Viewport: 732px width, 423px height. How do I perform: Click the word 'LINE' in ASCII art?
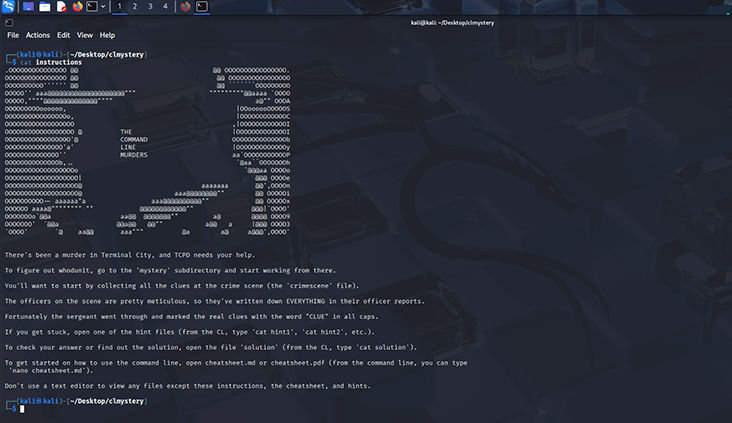[x=128, y=147]
